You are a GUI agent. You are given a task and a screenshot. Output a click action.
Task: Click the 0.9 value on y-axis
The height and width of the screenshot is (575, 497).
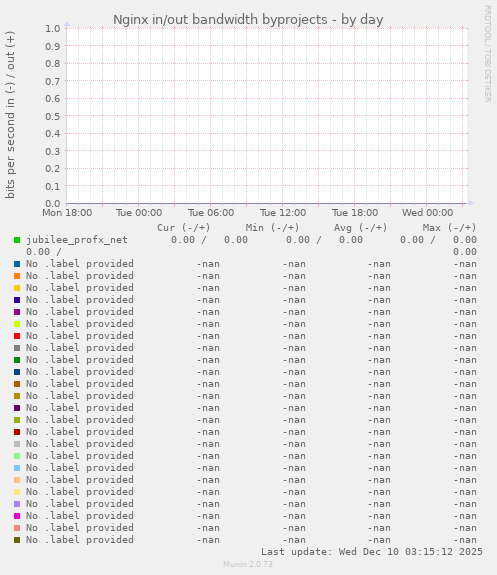pyautogui.click(x=52, y=46)
